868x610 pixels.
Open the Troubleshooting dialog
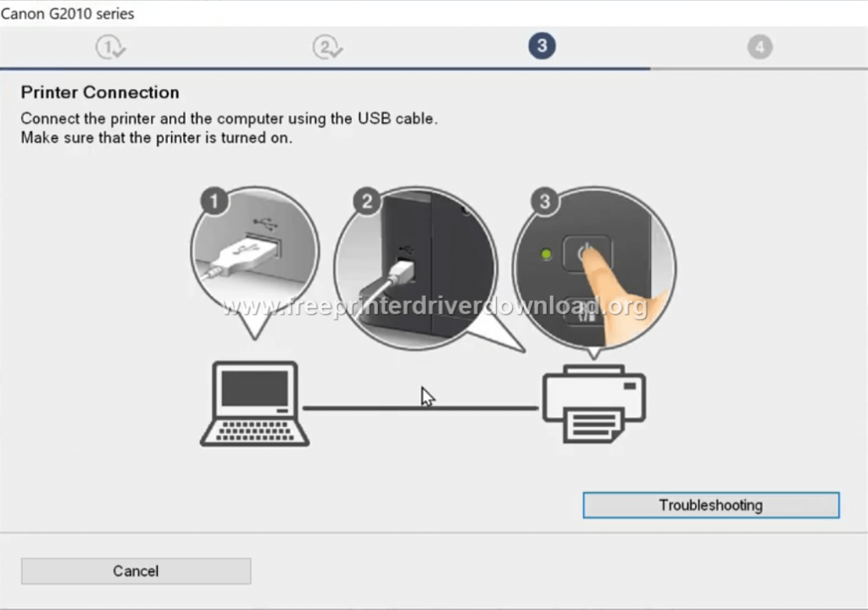point(710,505)
